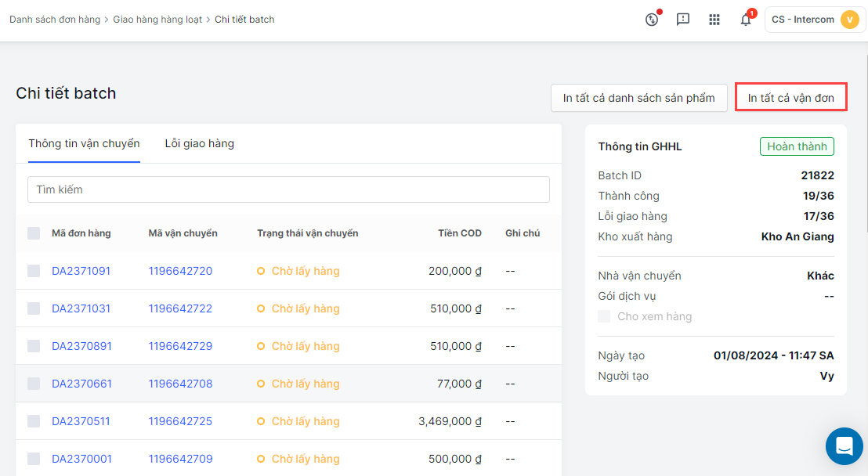The width and height of the screenshot is (868, 476).
Task: Click the In tất cả vận đơn button
Action: [x=790, y=98]
